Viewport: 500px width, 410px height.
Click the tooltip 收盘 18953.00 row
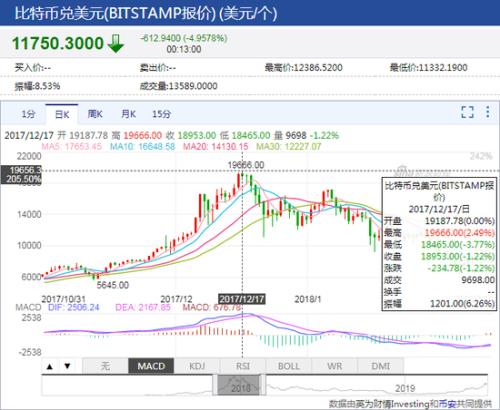click(x=439, y=256)
